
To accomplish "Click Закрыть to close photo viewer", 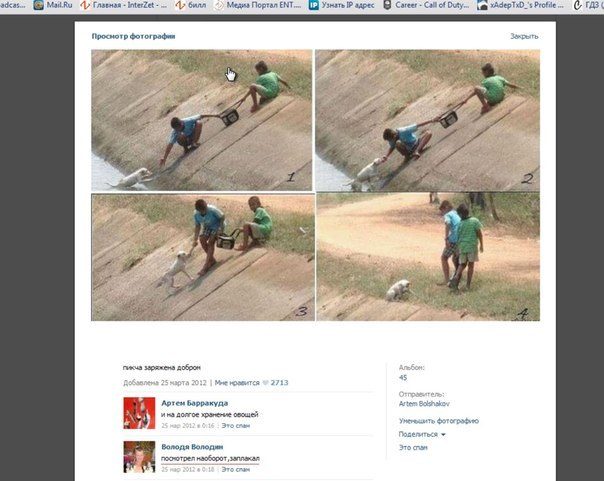I will click(524, 36).
